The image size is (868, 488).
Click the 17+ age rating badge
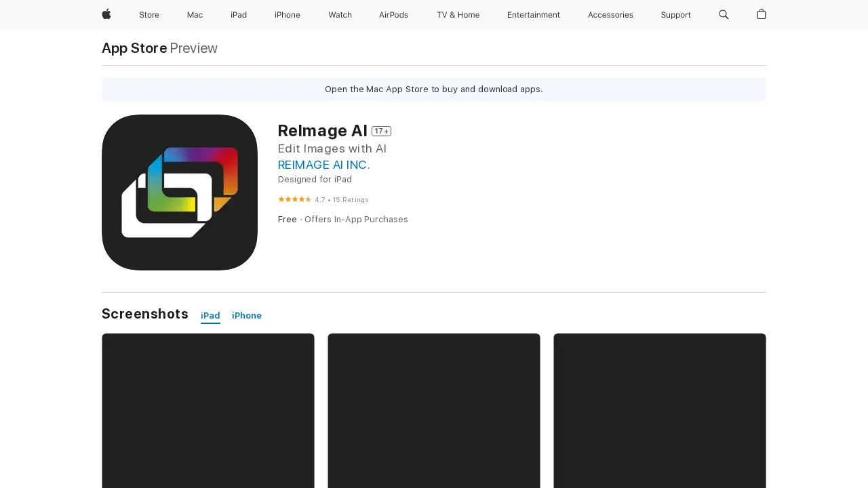click(x=381, y=131)
